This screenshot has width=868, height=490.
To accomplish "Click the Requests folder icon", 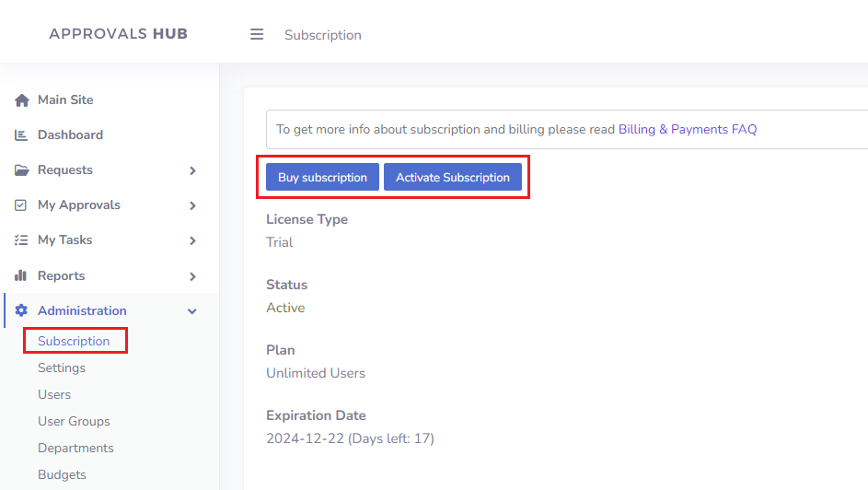I will [x=21, y=170].
